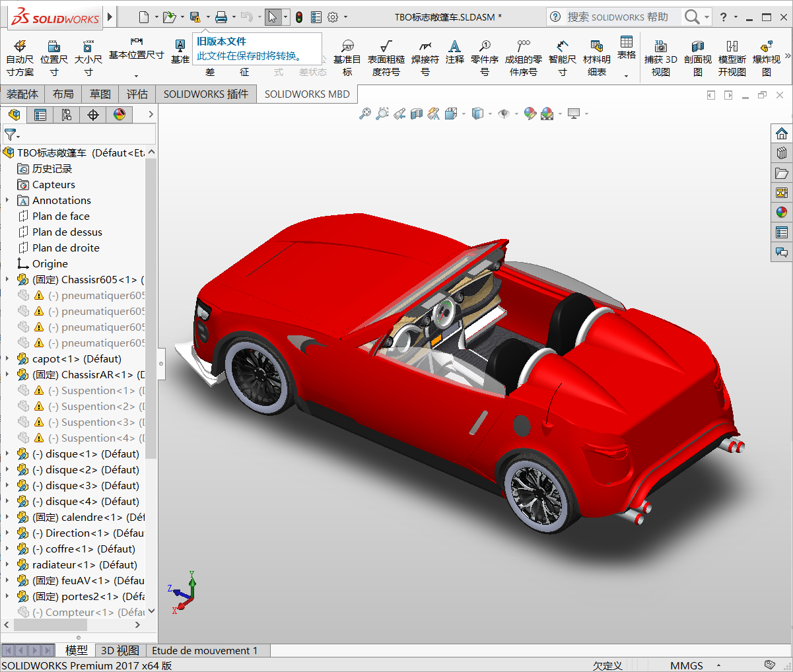Viewport: 793px width, 672px height.
Task: Expand the Annotations tree node
Action: [x=7, y=200]
